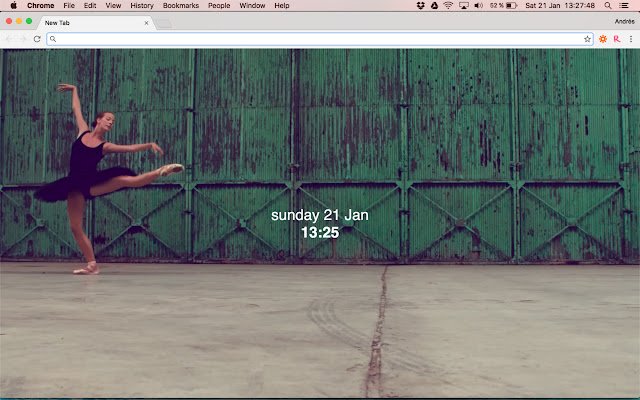Select the New Tab tab
The height and width of the screenshot is (400, 640).
[x=96, y=23]
